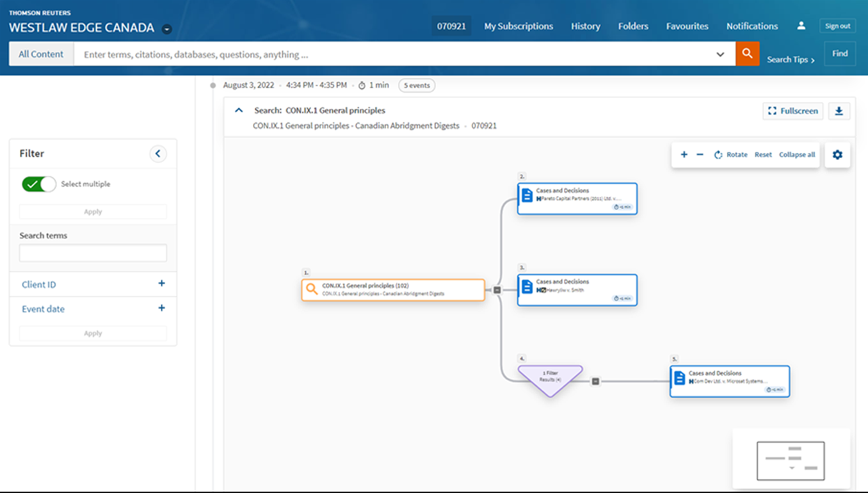Click the Fullscreen button
The width and height of the screenshot is (868, 493).
(x=792, y=111)
